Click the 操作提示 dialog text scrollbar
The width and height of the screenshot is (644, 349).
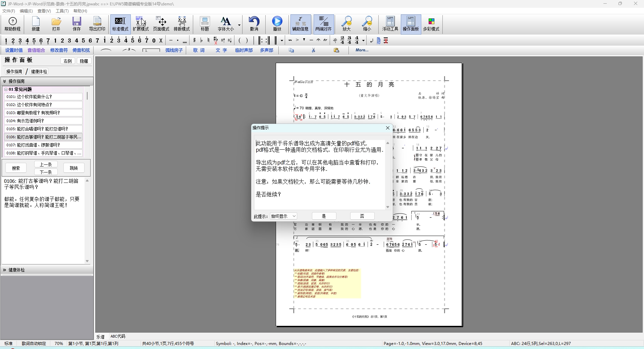coord(388,175)
